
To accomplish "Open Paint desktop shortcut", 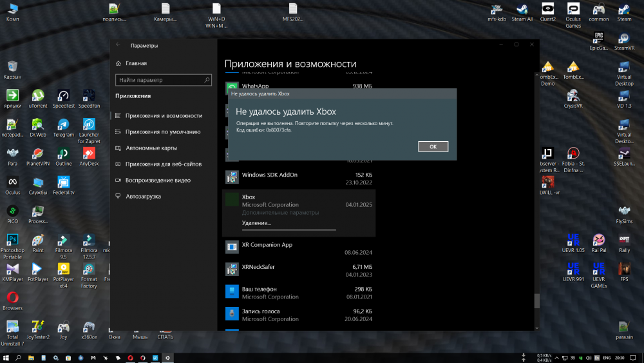I will [38, 243].
